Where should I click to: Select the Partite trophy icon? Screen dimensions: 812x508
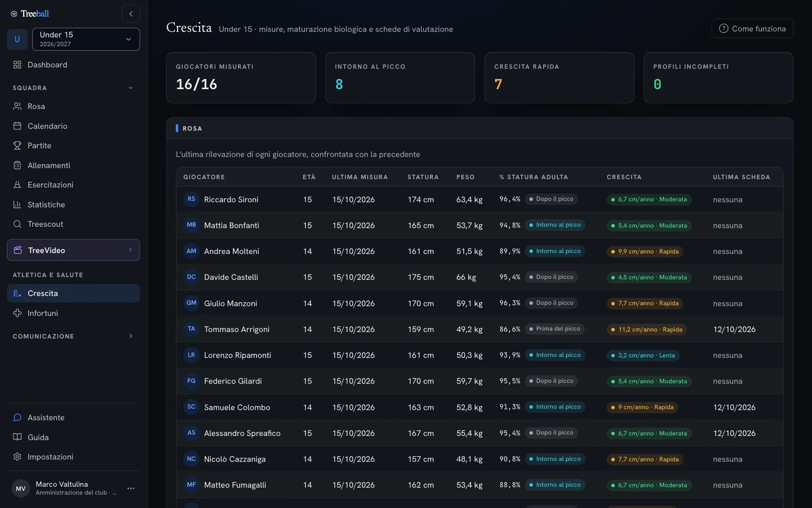[17, 145]
